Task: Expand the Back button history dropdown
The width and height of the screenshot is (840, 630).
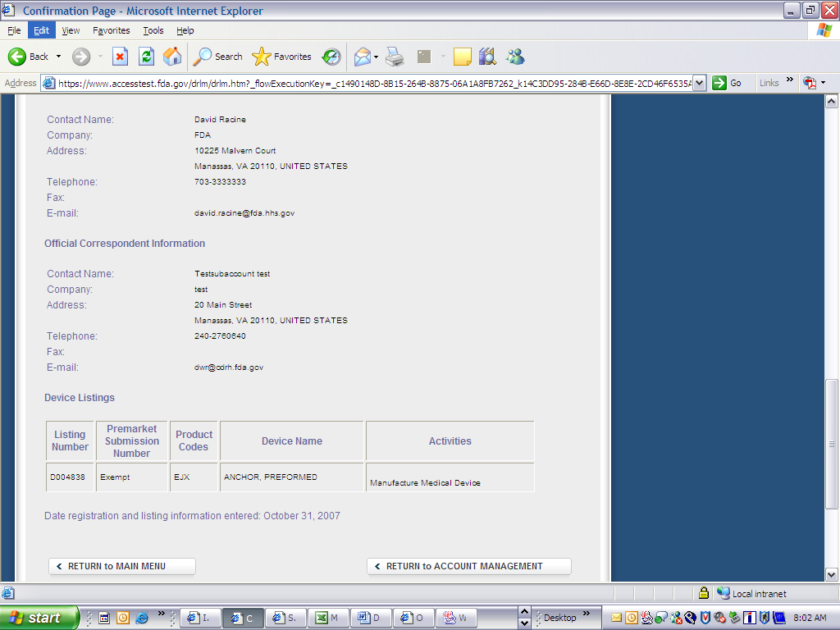Action: pyautogui.click(x=58, y=57)
